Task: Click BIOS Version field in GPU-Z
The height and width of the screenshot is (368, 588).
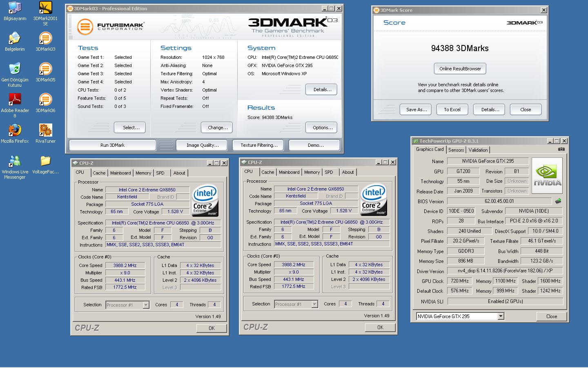Action: click(x=499, y=201)
